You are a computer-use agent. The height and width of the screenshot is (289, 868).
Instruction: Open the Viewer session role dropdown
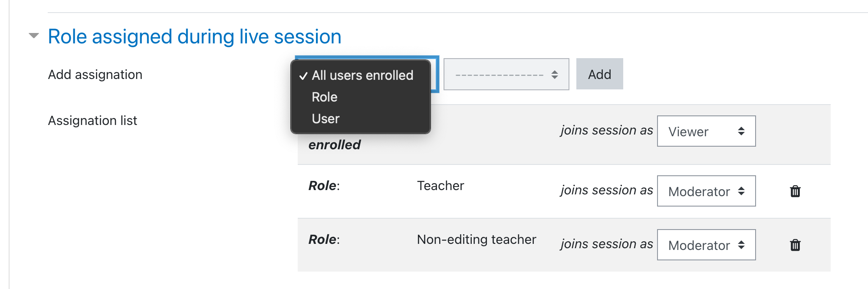point(706,131)
